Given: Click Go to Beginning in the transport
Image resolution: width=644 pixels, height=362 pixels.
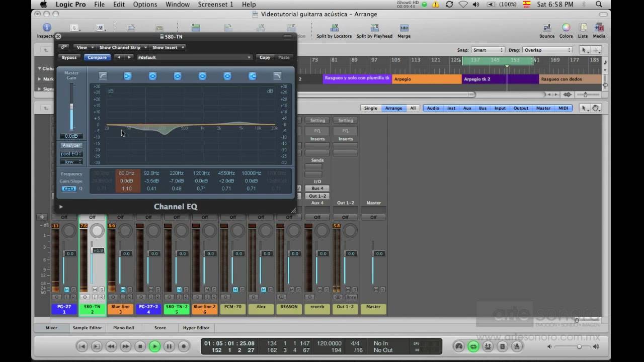Looking at the screenshot, I should 82,346.
